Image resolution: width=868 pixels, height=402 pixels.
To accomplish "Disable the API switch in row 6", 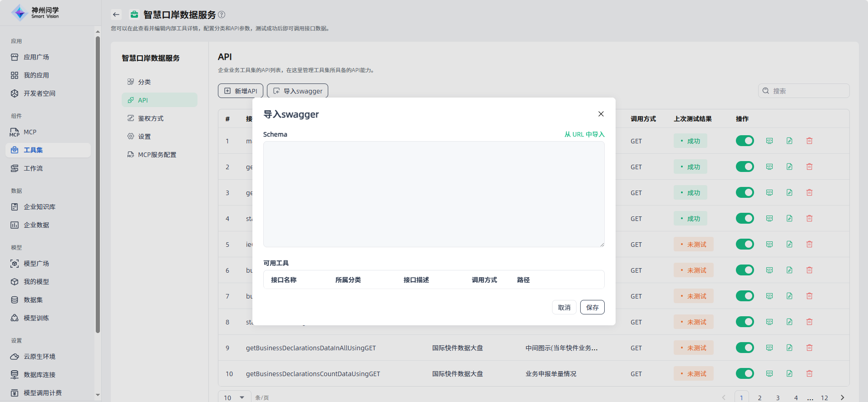I will 745,270.
